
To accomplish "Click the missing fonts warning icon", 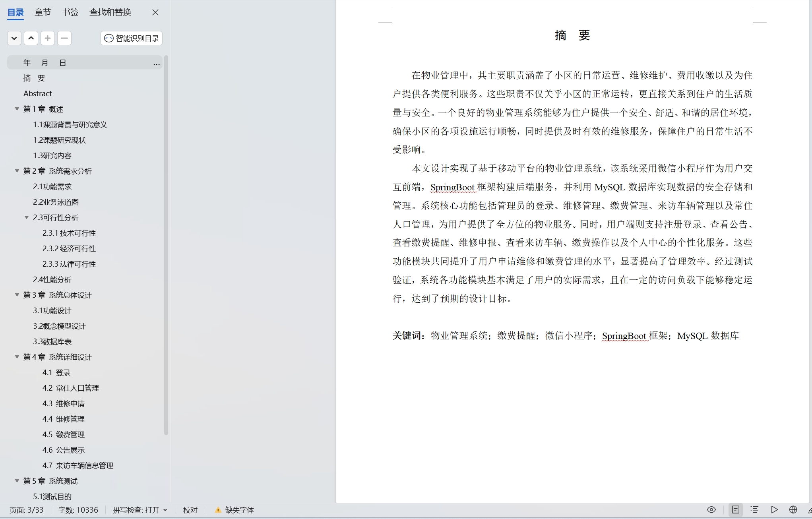I will (218, 510).
